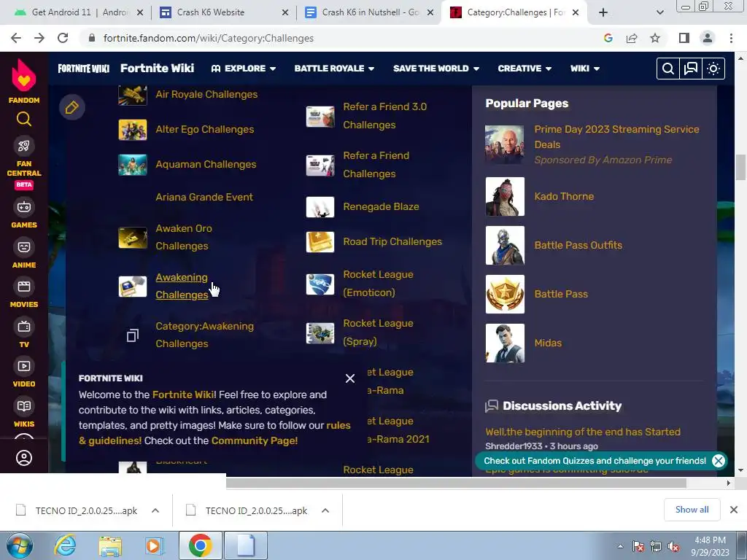Viewport: 747px width, 560px height.
Task: Close the Fortnite Wiki welcome popup
Action: click(350, 378)
